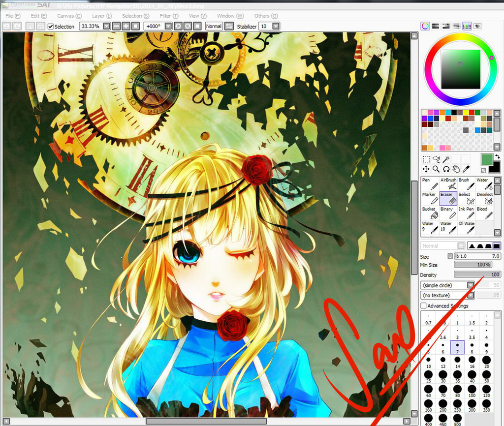
Task: Open the Canvas menu
Action: point(69,16)
